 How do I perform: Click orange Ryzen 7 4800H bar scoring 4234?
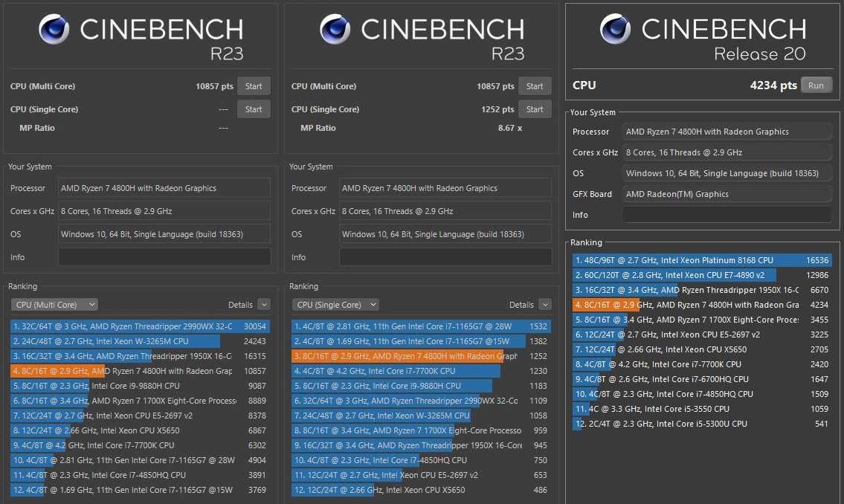[x=701, y=305]
